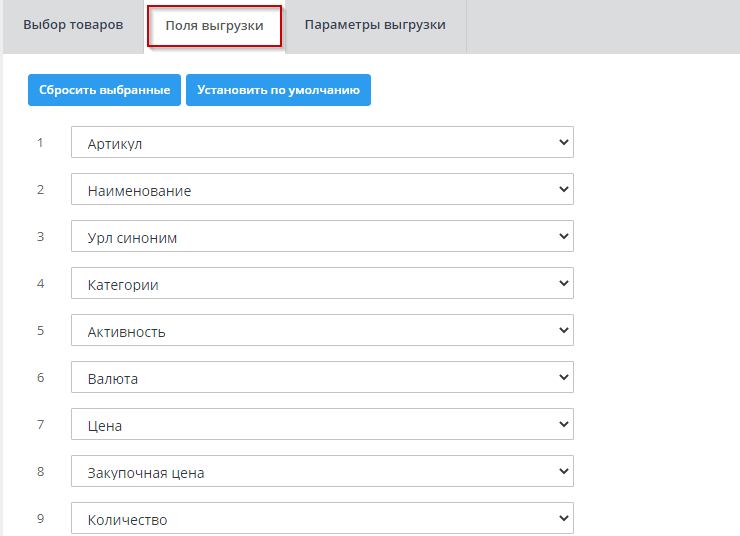This screenshot has width=740, height=536.
Task: Select row number 5 next to Активность
Action: (41, 330)
